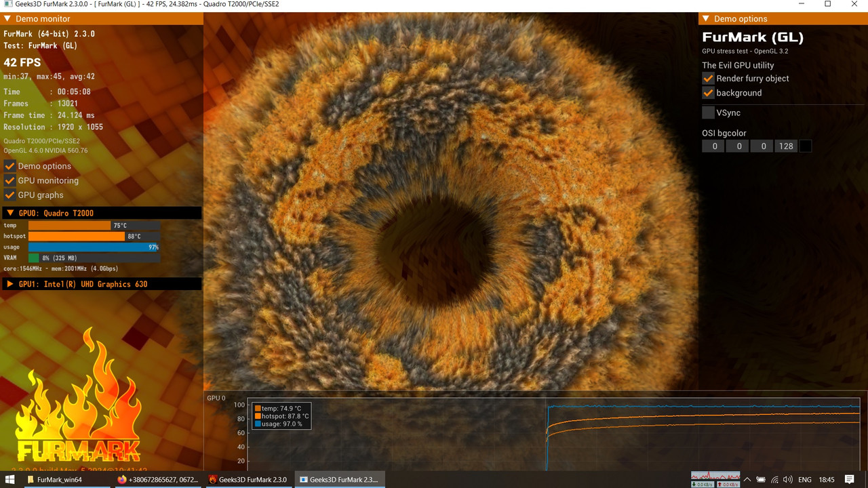The image size is (868, 488).
Task: Open the Action Center notifications icon
Action: click(849, 479)
